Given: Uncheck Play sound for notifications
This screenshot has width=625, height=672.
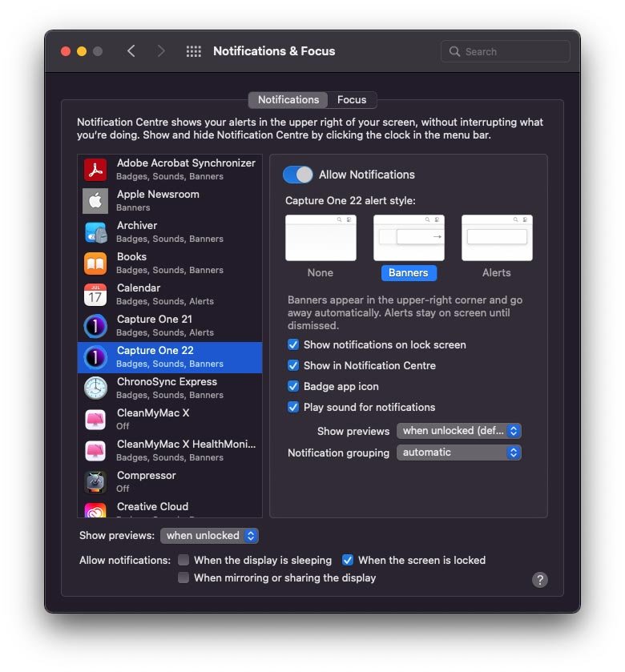Looking at the screenshot, I should [x=293, y=407].
